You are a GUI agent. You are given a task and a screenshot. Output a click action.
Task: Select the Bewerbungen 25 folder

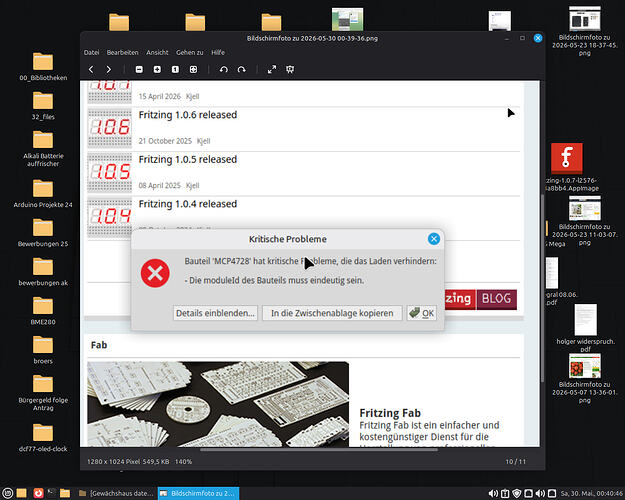43,232
